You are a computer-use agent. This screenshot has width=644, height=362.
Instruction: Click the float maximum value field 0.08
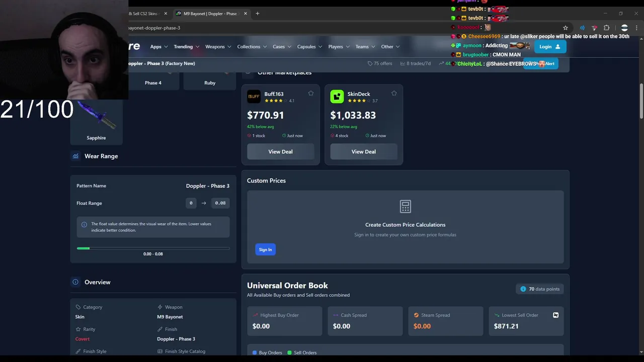click(220, 203)
